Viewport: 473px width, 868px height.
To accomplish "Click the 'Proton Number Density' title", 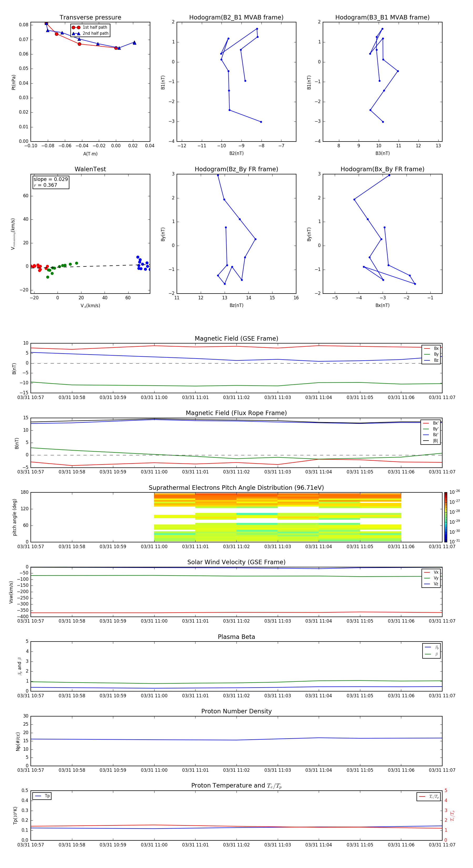I will tap(236, 711).
